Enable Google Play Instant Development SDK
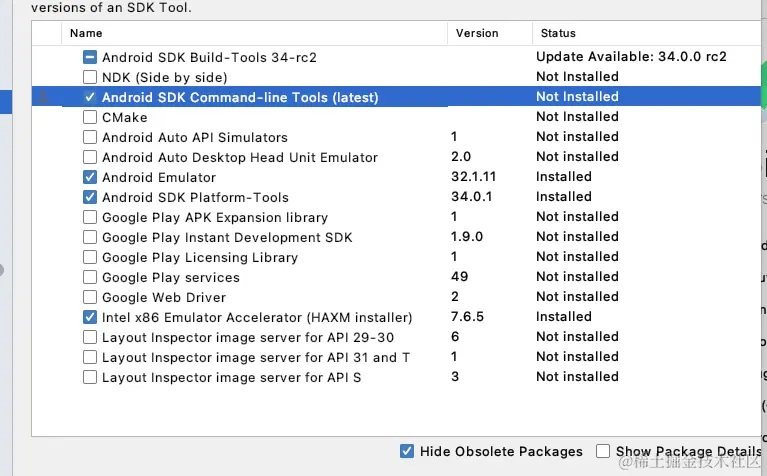767x476 pixels. [x=90, y=237]
